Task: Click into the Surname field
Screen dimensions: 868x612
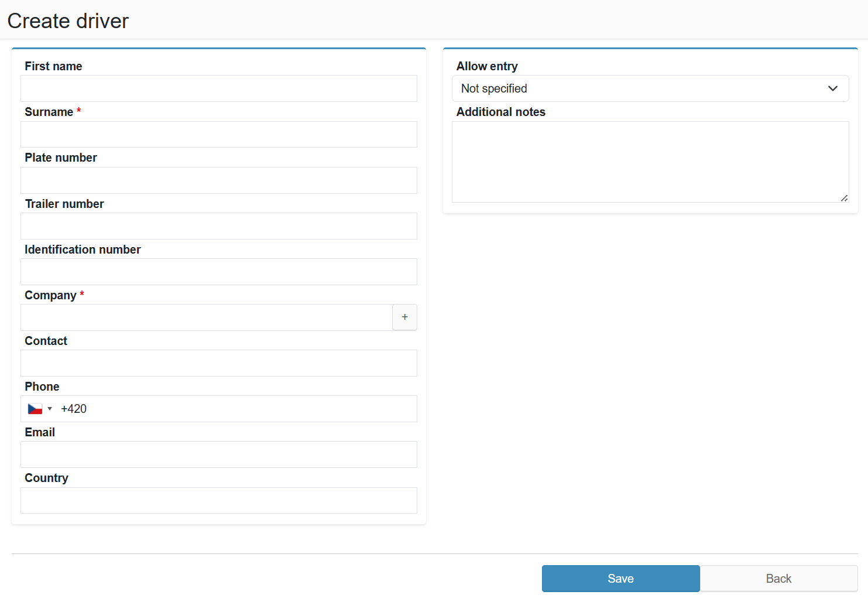Action: pyautogui.click(x=218, y=135)
